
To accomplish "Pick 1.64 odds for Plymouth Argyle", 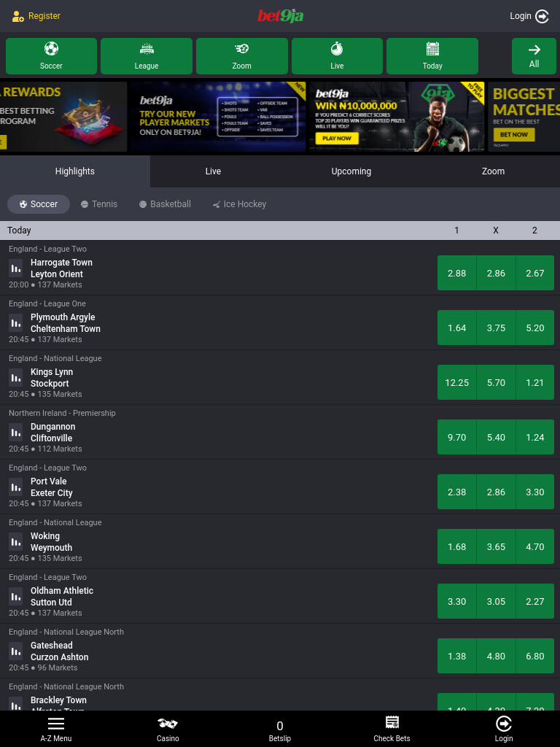I will (456, 328).
